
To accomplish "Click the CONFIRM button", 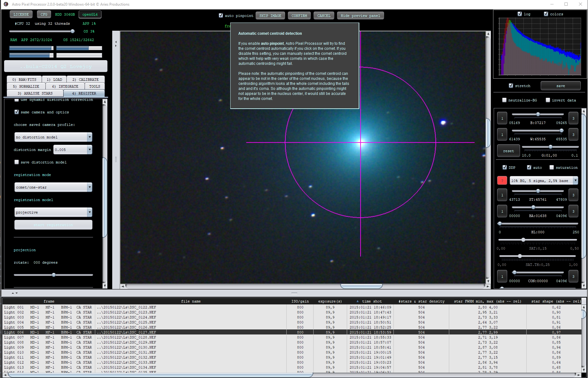I will [299, 16].
